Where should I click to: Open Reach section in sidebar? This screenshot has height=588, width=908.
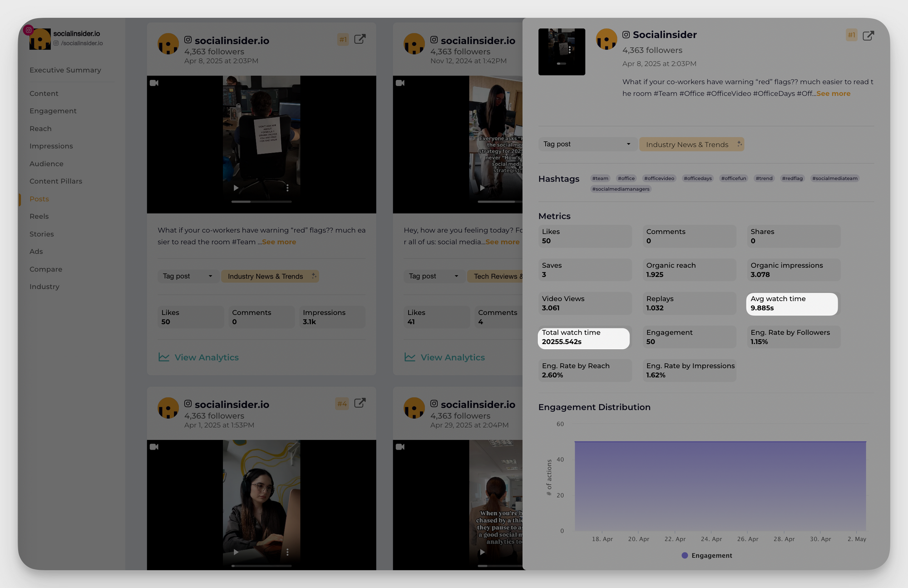[40, 129]
